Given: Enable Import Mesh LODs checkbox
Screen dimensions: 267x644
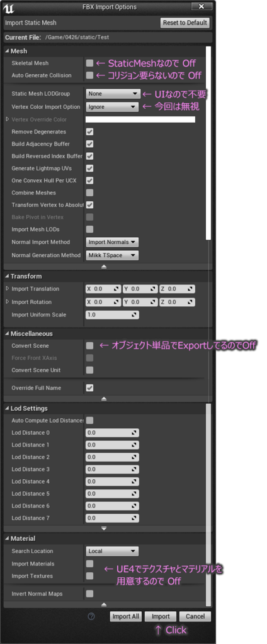Looking at the screenshot, I should 89,229.
